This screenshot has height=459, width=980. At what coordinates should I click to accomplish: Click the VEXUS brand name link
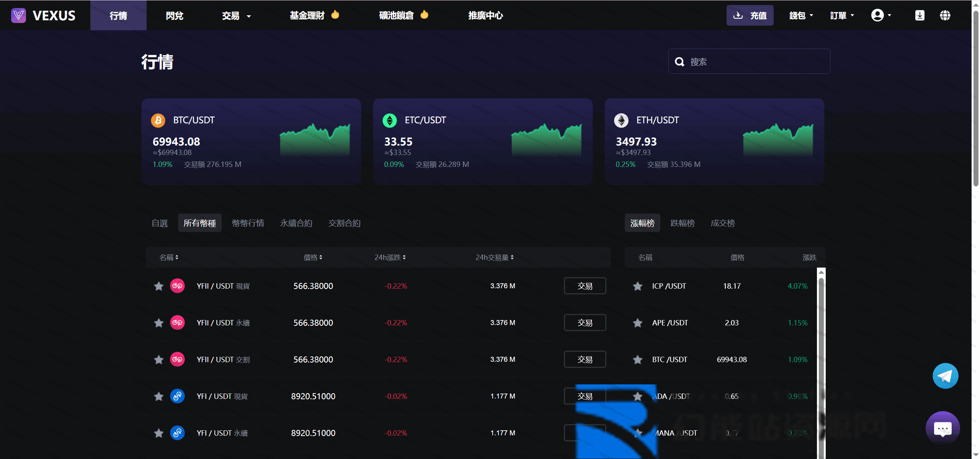click(54, 15)
